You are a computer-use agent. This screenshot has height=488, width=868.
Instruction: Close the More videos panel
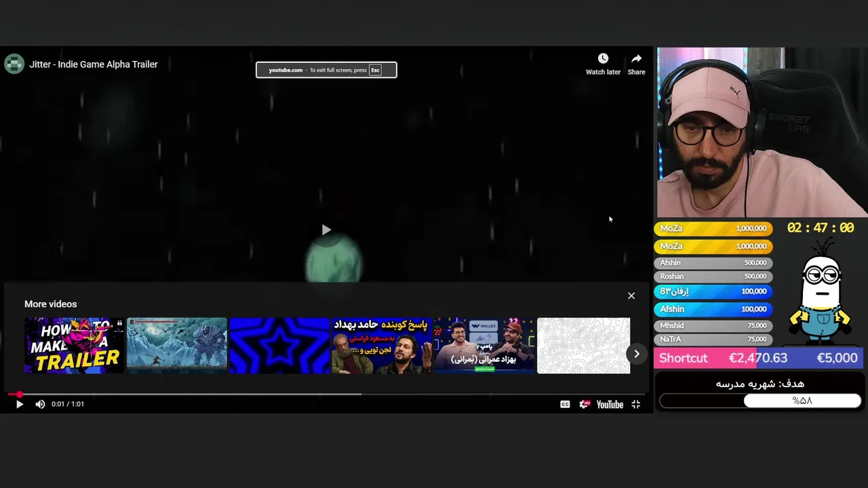pos(631,296)
